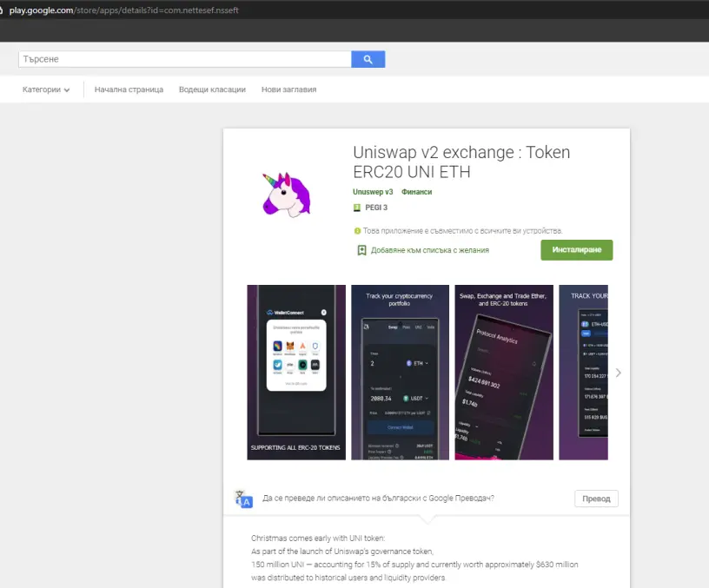Open the Начална страница tab
The image size is (709, 588).
[129, 89]
